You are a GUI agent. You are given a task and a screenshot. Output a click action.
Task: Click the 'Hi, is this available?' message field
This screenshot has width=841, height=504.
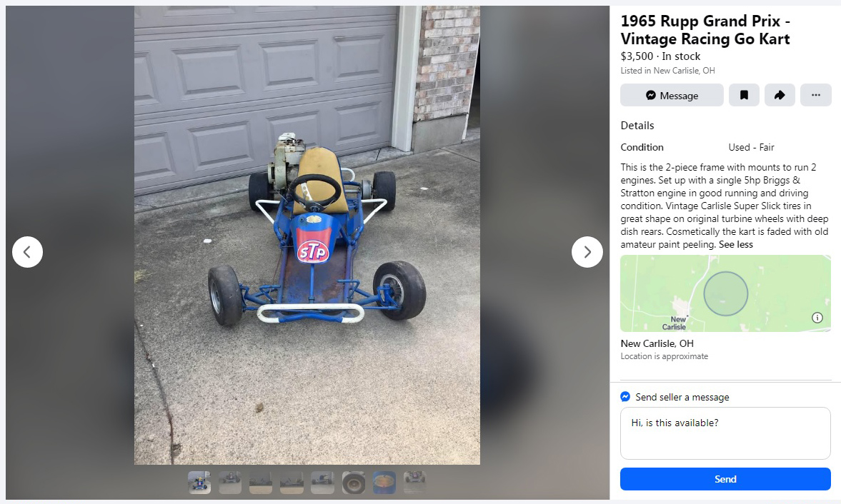pyautogui.click(x=725, y=433)
